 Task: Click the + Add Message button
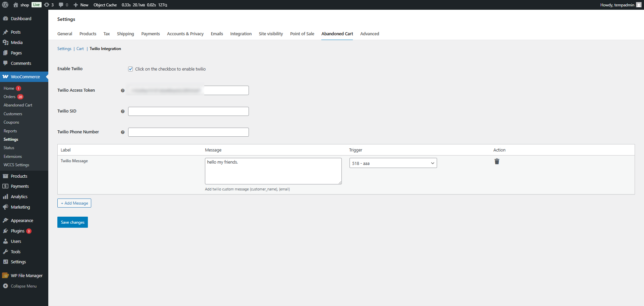74,203
